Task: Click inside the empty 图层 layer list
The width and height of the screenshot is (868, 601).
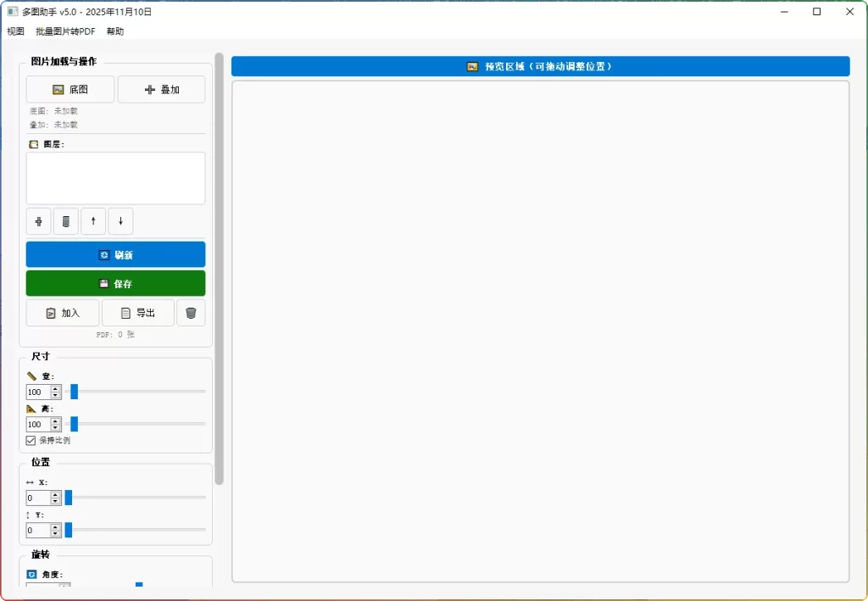Action: 115,178
